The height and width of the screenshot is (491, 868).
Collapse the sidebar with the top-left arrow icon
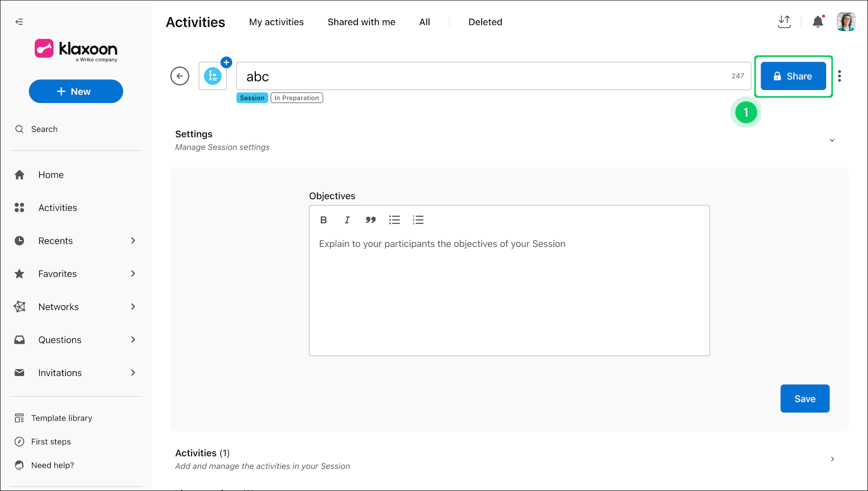click(x=19, y=22)
